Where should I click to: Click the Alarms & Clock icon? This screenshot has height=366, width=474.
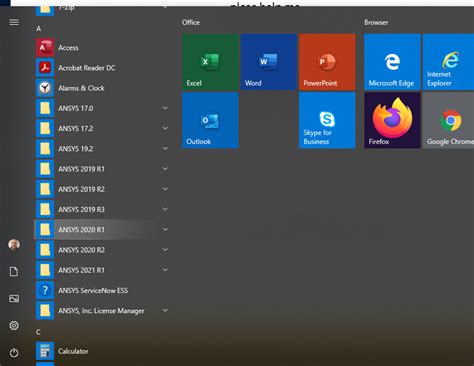pos(45,88)
